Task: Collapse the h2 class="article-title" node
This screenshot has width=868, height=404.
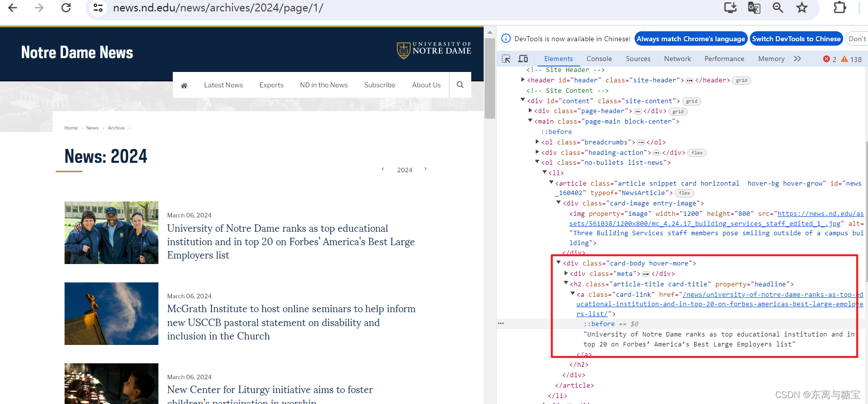Action: tap(566, 283)
